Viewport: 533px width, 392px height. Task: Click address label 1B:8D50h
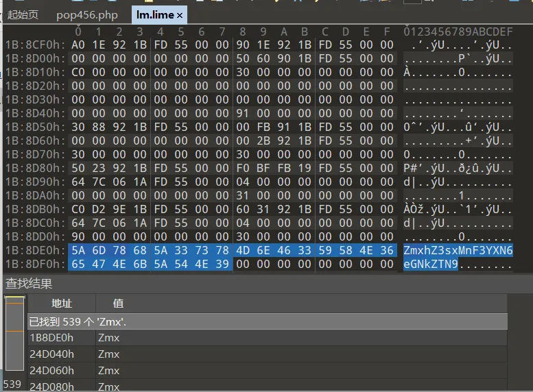tap(35, 127)
